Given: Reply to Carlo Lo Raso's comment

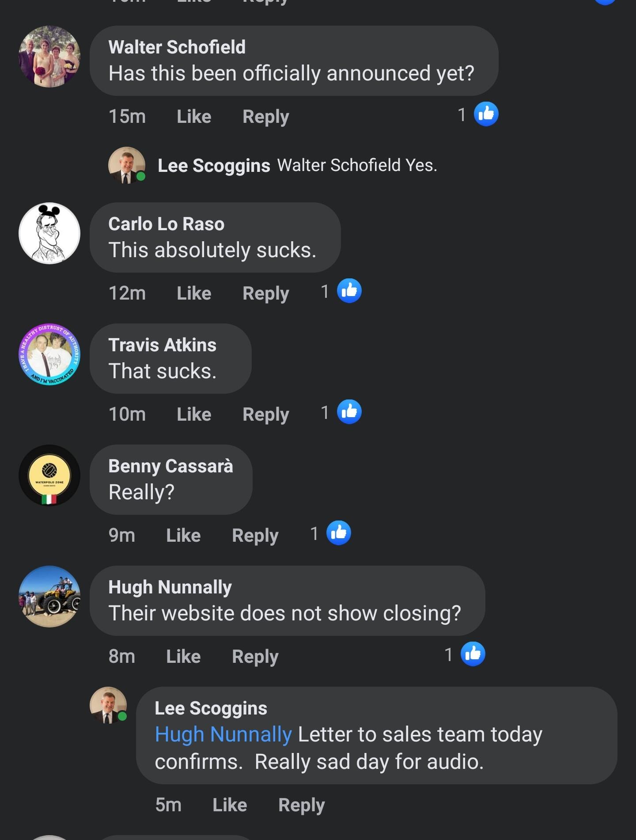Looking at the screenshot, I should click(x=265, y=293).
